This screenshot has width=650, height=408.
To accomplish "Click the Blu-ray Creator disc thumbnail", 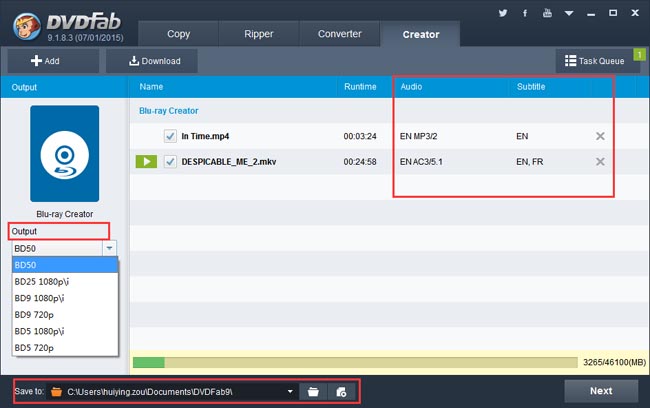I will (64, 154).
